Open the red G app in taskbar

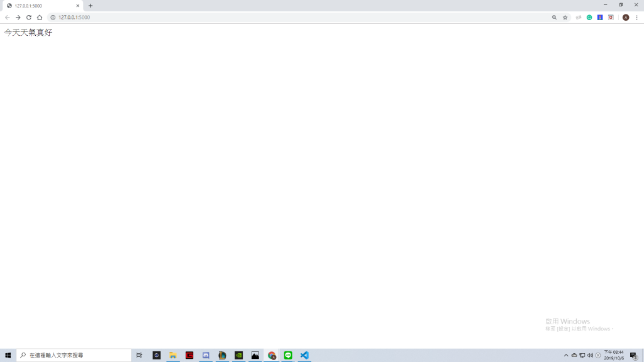point(189,355)
